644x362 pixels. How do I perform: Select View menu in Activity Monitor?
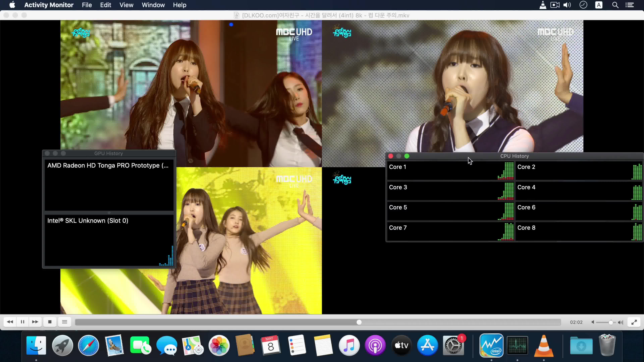click(x=126, y=5)
